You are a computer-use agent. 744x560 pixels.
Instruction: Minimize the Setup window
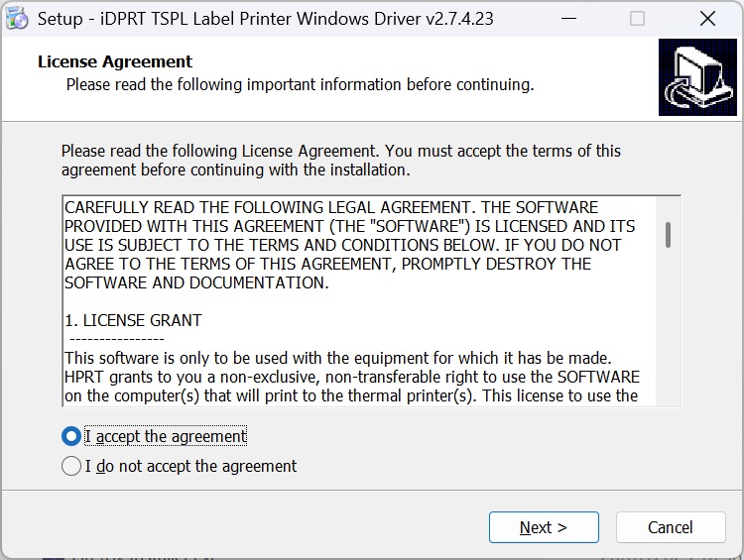point(567,19)
